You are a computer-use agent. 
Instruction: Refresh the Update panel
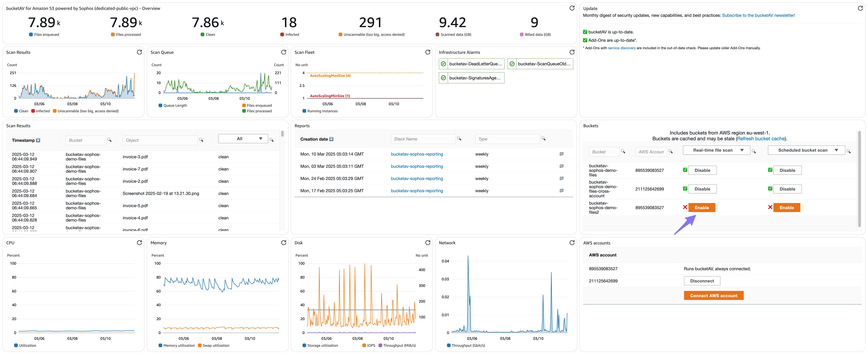coord(860,8)
